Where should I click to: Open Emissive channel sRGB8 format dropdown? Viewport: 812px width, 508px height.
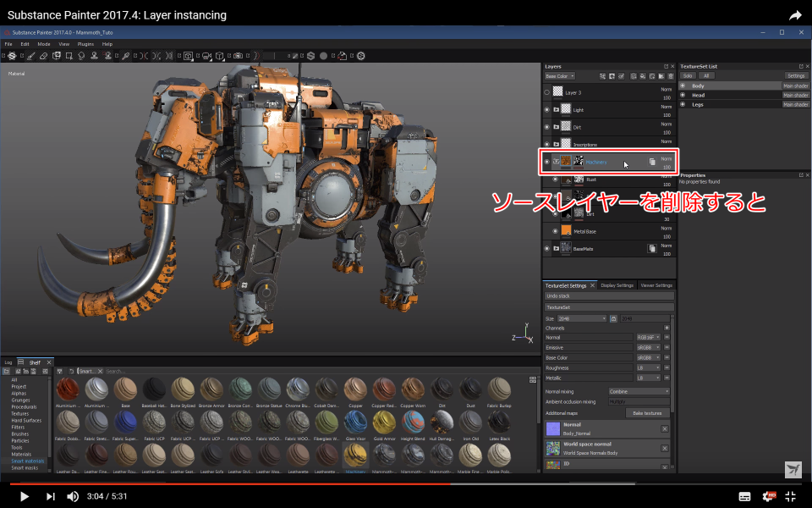[x=649, y=347]
